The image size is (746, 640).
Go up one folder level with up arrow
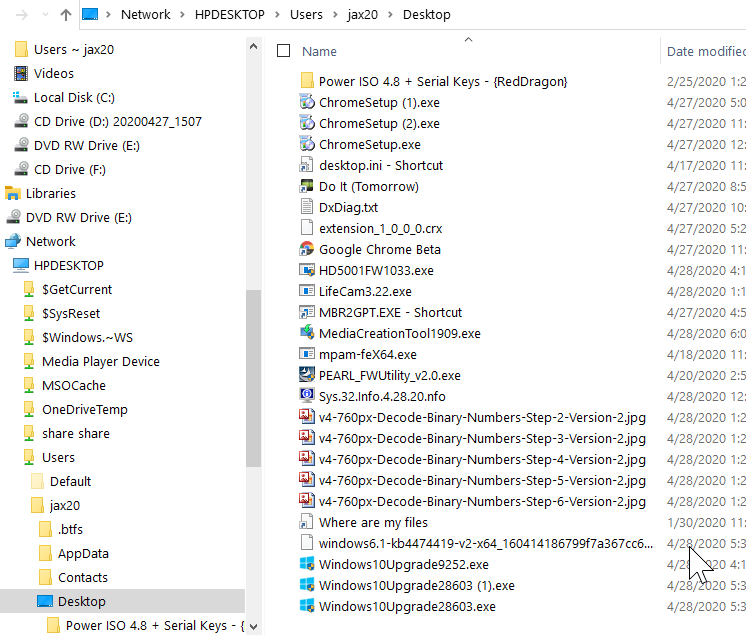66,15
